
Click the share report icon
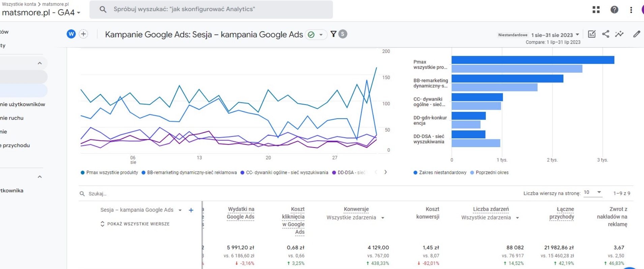[x=606, y=34]
